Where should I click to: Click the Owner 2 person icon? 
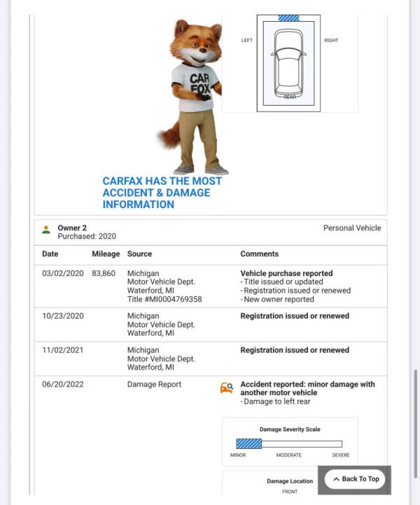coord(46,229)
